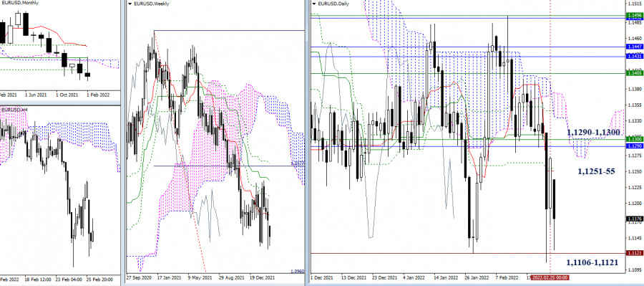Select the green 1.1496 price level tag
This screenshot has width=644, height=286.
point(634,15)
